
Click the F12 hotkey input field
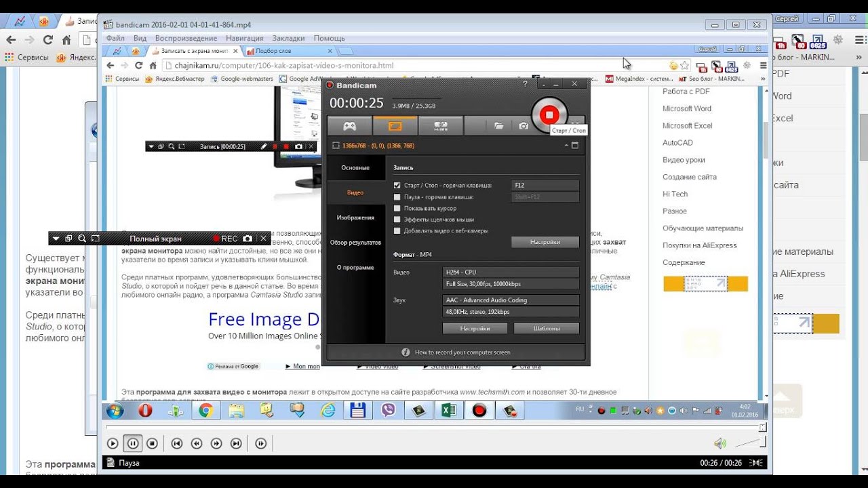[x=545, y=185]
